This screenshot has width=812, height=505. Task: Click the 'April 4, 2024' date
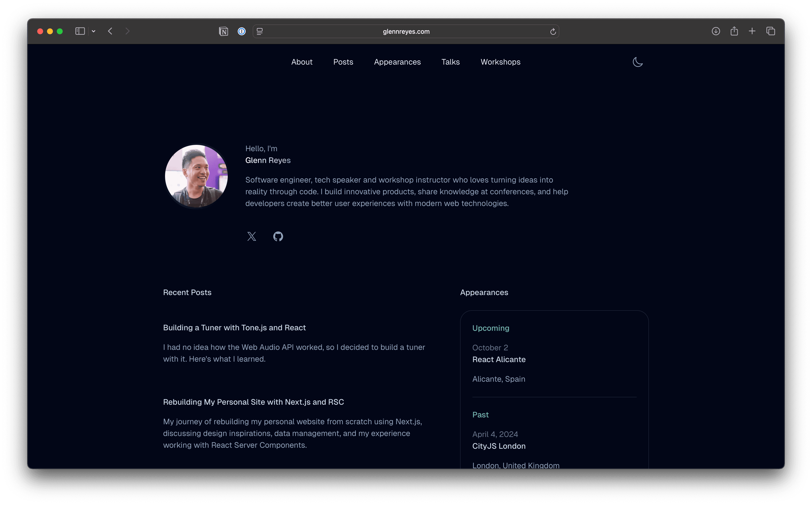[495, 434]
